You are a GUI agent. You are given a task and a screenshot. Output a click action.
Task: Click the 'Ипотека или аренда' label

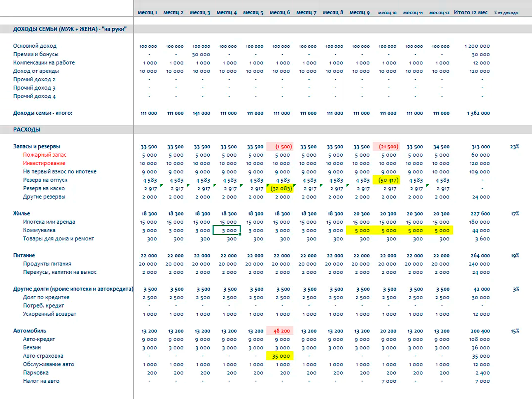tap(49, 222)
